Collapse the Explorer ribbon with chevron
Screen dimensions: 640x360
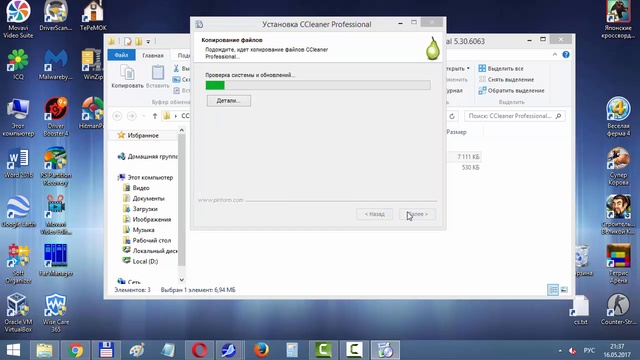coord(555,54)
